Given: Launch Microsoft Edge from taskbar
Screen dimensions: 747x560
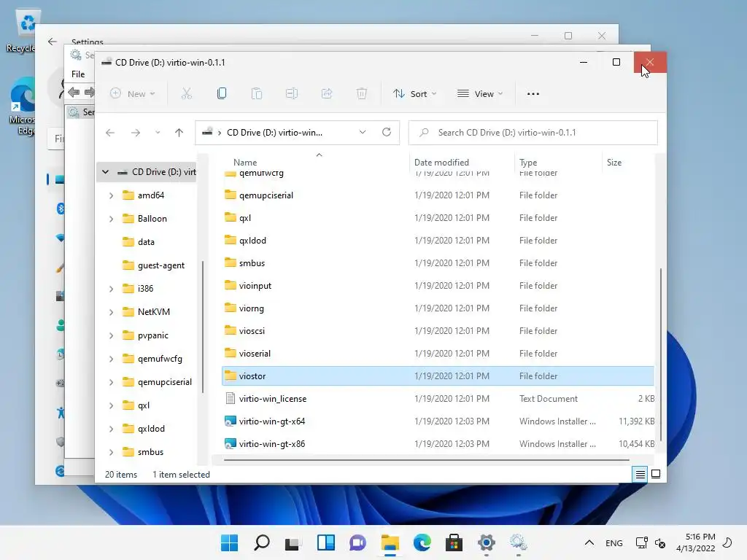Looking at the screenshot, I should coord(422,542).
